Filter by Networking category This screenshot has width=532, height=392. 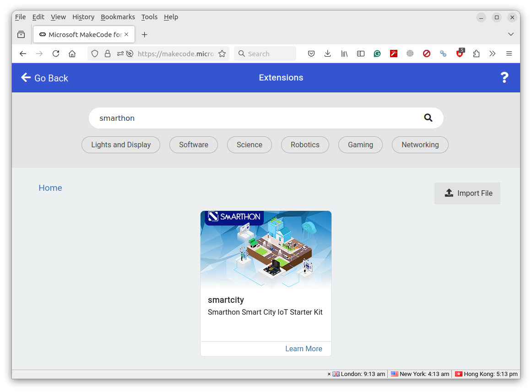(420, 145)
